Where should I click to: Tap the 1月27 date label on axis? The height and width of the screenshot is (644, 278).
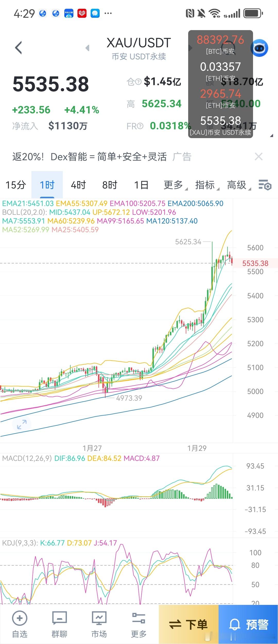(x=92, y=448)
